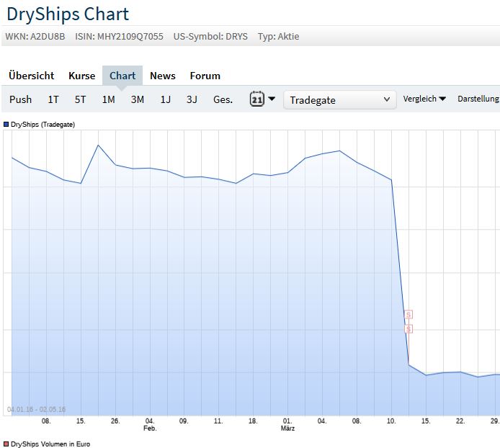Open the Kurse tab
This screenshot has height=448, width=500.
click(x=81, y=76)
